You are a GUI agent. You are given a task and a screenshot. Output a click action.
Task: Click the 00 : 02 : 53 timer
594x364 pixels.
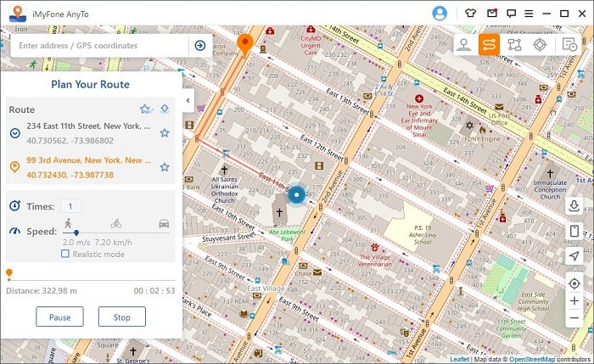154,291
